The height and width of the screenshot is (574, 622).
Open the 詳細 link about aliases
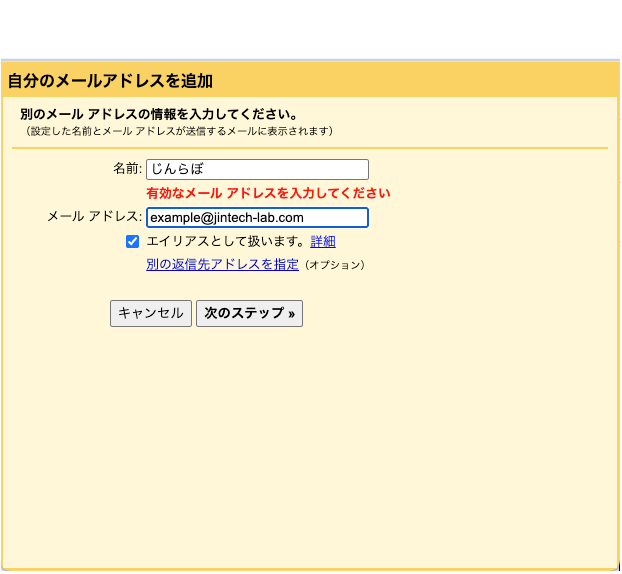[323, 241]
